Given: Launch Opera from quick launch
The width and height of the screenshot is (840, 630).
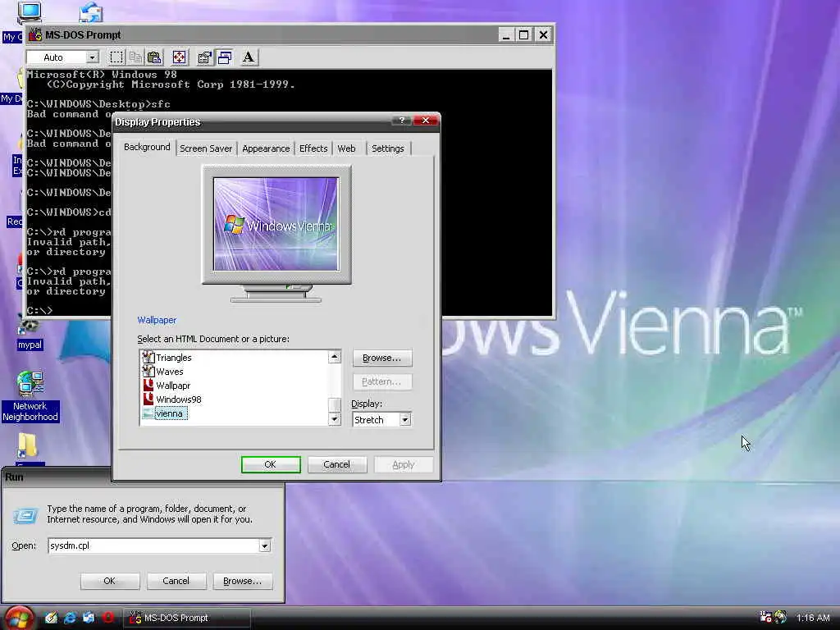Looking at the screenshot, I should tap(108, 618).
